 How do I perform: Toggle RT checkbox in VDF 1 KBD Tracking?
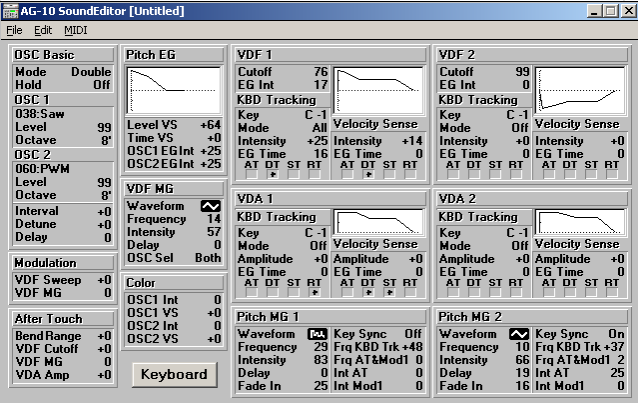(x=314, y=175)
